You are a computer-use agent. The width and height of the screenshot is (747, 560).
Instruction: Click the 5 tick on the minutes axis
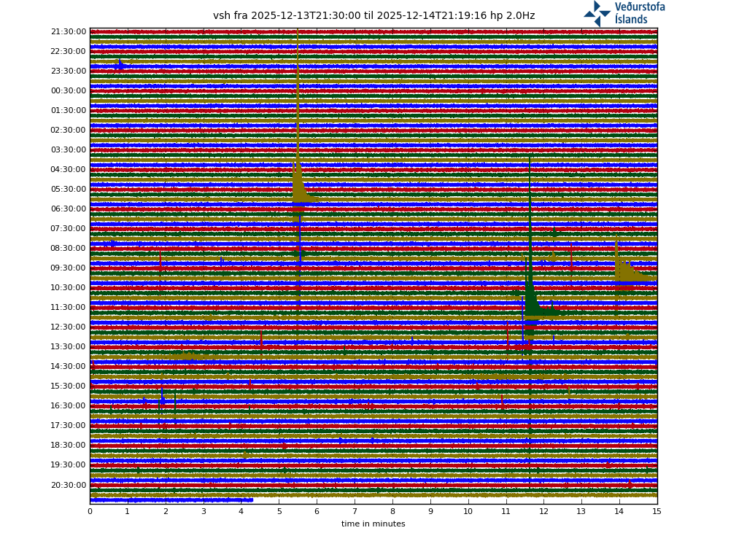[x=279, y=512]
